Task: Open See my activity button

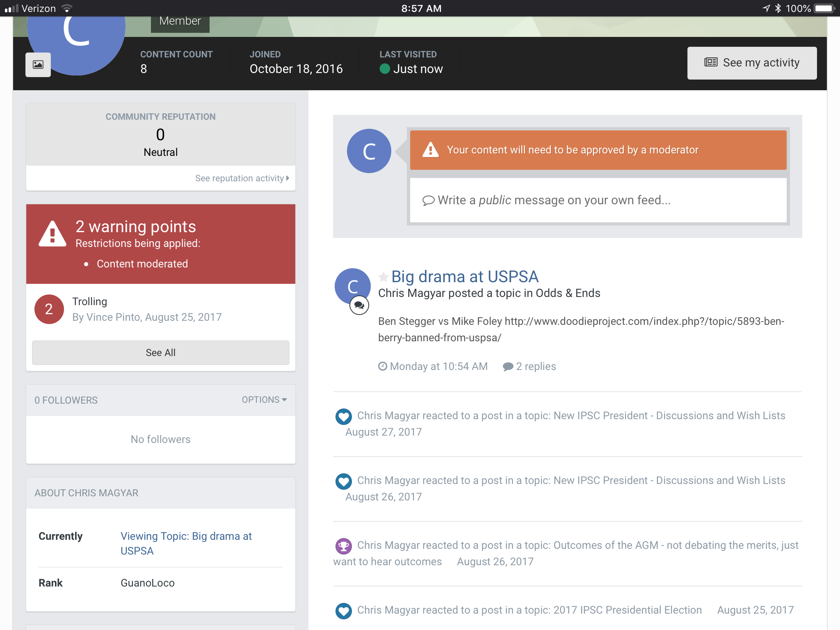Action: click(x=752, y=63)
